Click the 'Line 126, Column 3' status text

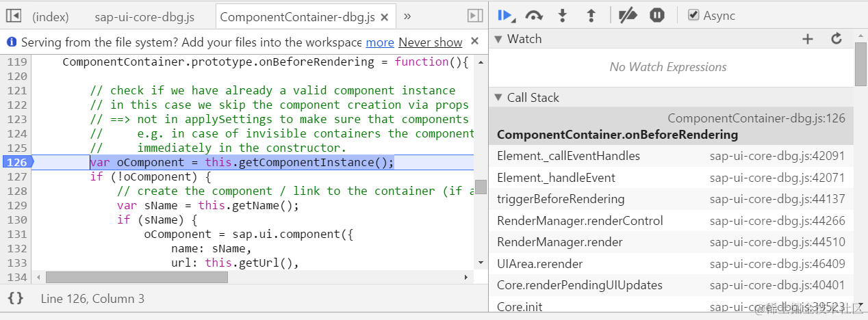click(x=92, y=299)
